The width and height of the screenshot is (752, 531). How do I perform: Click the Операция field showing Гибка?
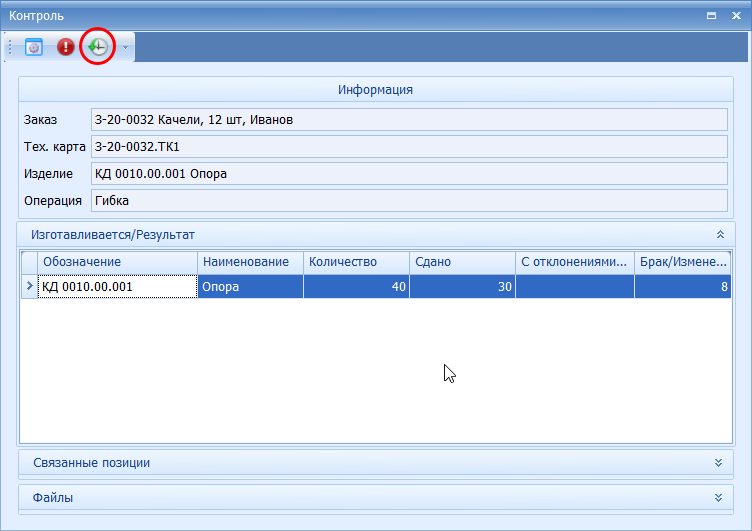pyautogui.click(x=408, y=201)
